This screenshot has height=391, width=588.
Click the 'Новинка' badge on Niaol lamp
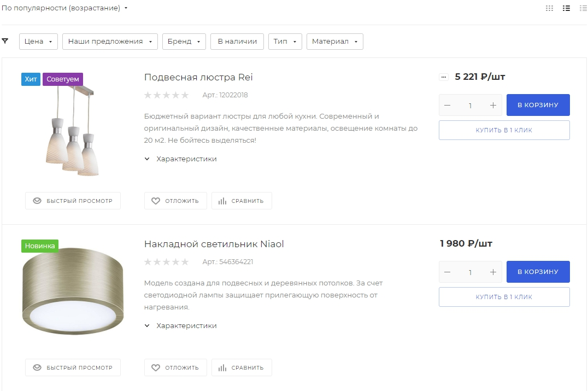[39, 246]
